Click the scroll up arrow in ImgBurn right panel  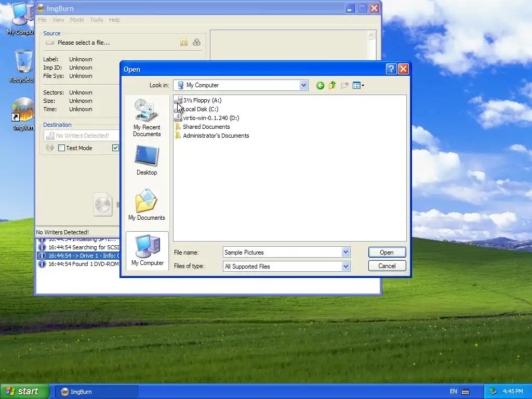371,35
